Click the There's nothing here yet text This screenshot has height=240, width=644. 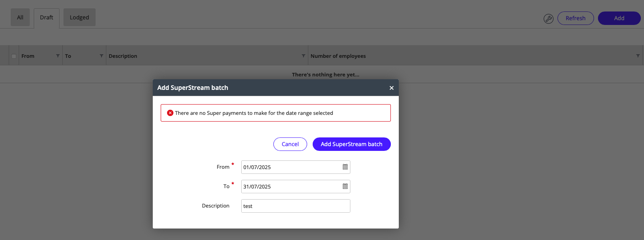tap(326, 75)
